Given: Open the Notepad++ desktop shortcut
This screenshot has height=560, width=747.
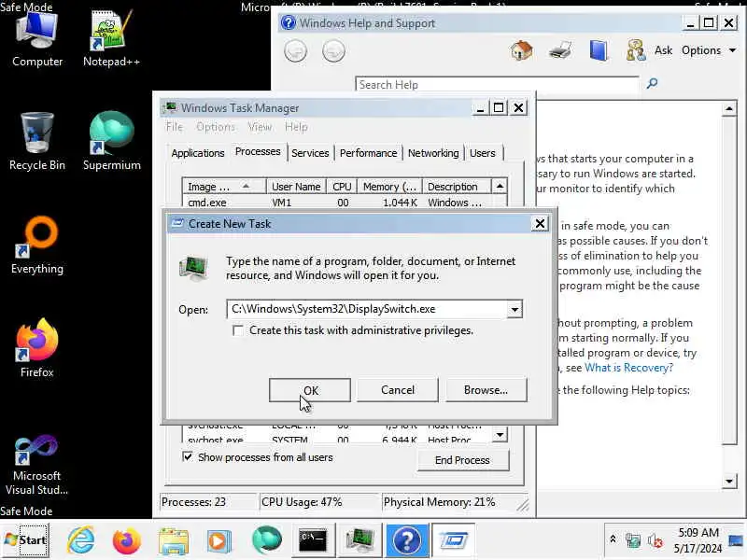Looking at the screenshot, I should point(111,40).
